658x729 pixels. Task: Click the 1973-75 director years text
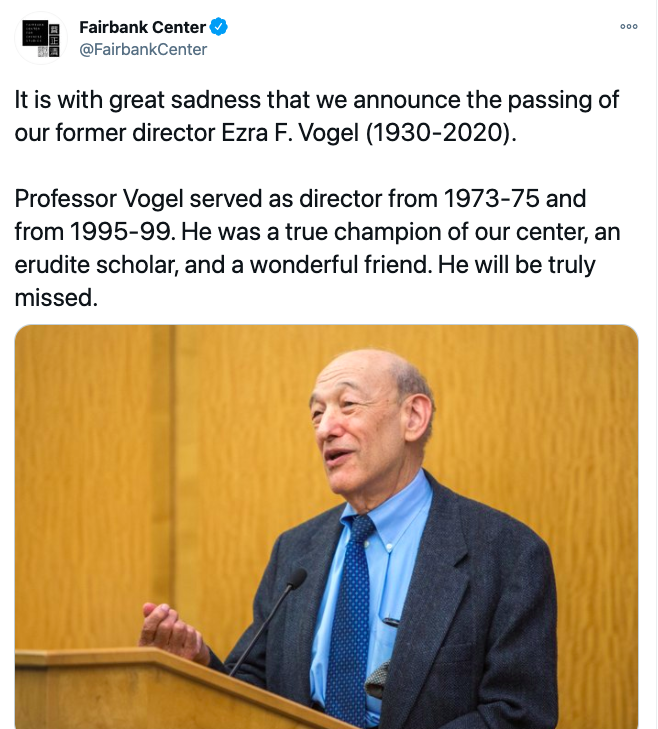[492, 199]
